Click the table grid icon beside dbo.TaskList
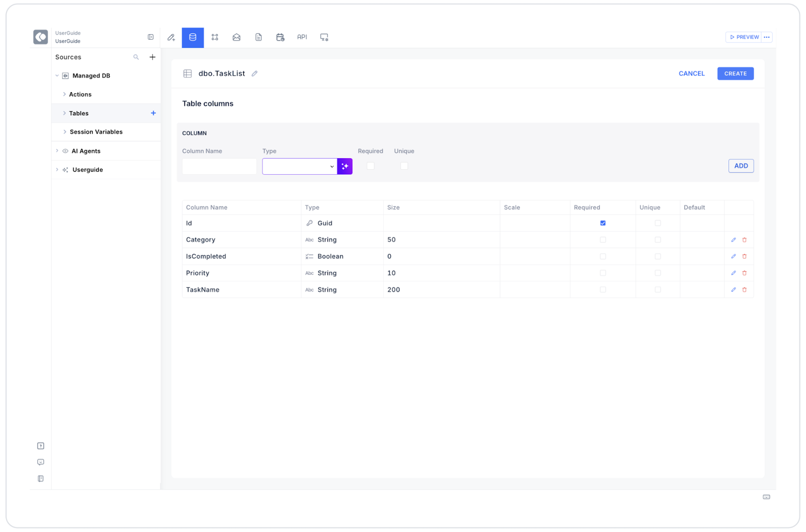Image resolution: width=806 pixels, height=532 pixels. tap(187, 73)
